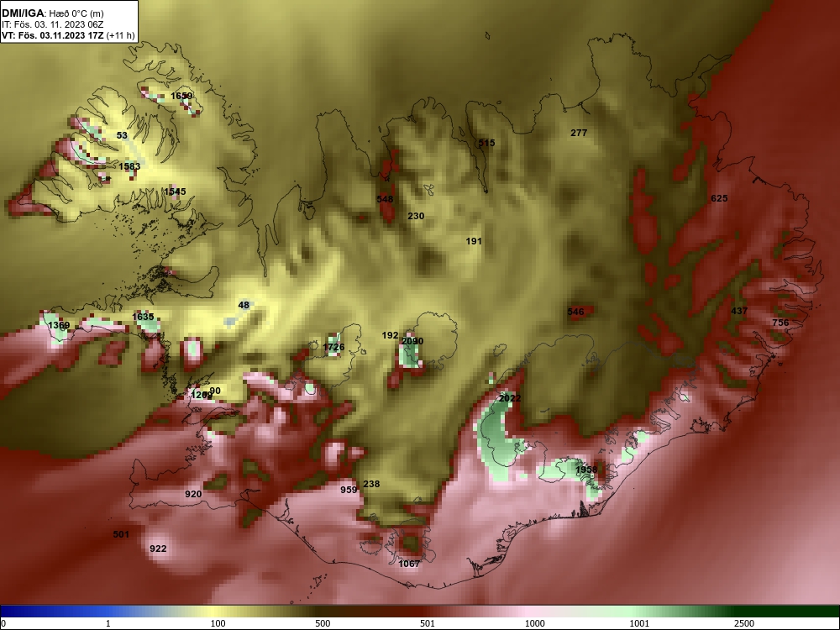The image size is (840, 630).
Task: Select the 277 value on the map
Action: [579, 133]
